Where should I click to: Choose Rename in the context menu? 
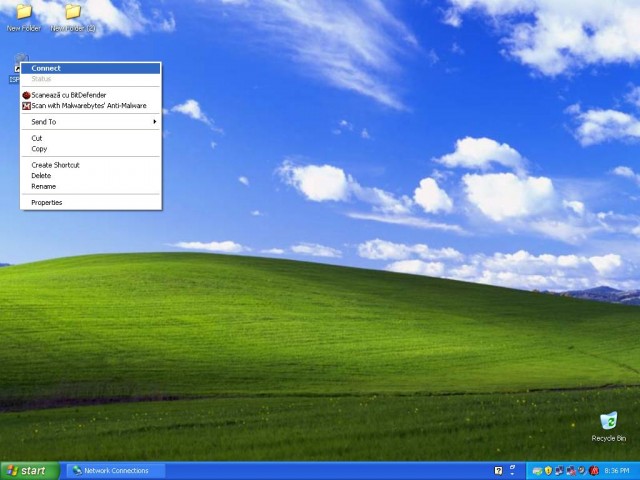click(91, 186)
